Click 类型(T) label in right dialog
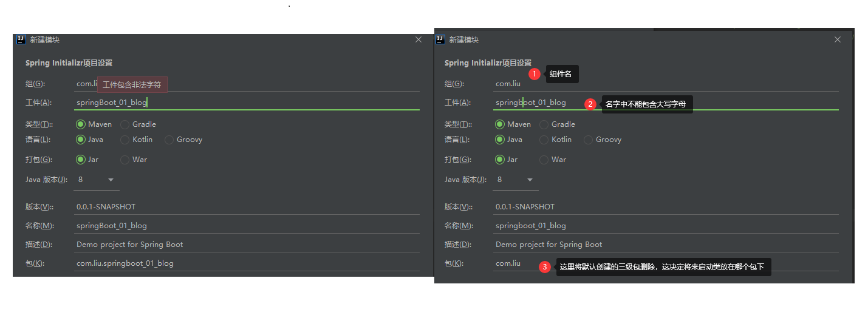This screenshot has height=318, width=868. 459,124
